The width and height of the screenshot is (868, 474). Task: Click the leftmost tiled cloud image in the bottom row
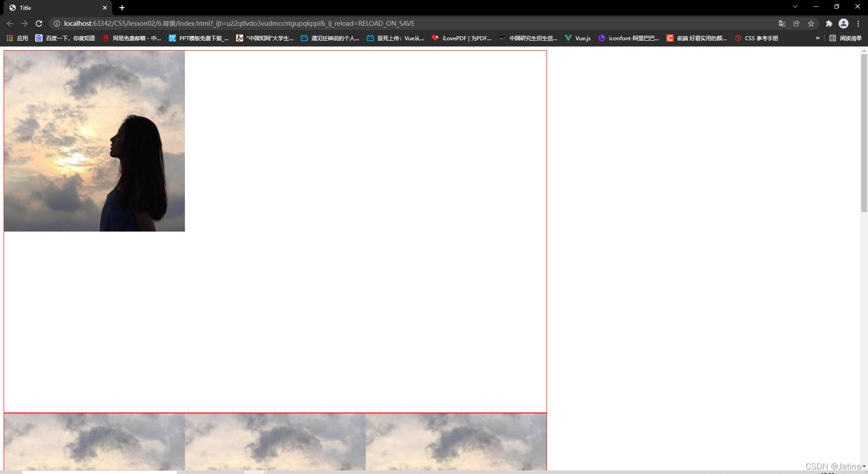[94, 442]
